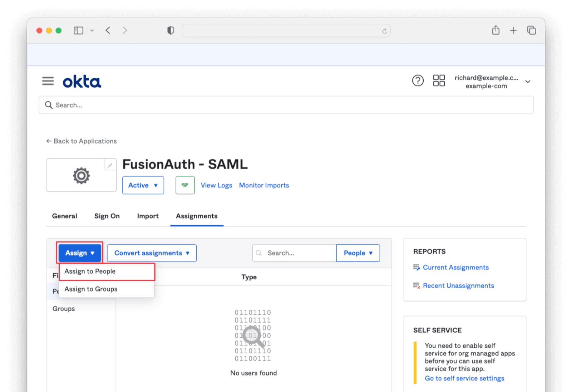Choose Assign to People menu item
This screenshot has height=392, width=572.
[107, 271]
